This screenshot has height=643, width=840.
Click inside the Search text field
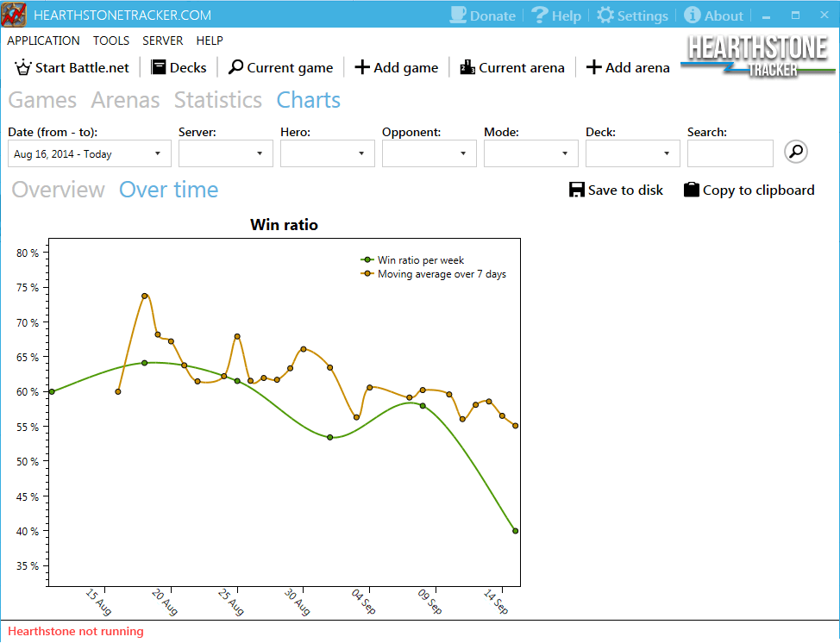pos(729,153)
